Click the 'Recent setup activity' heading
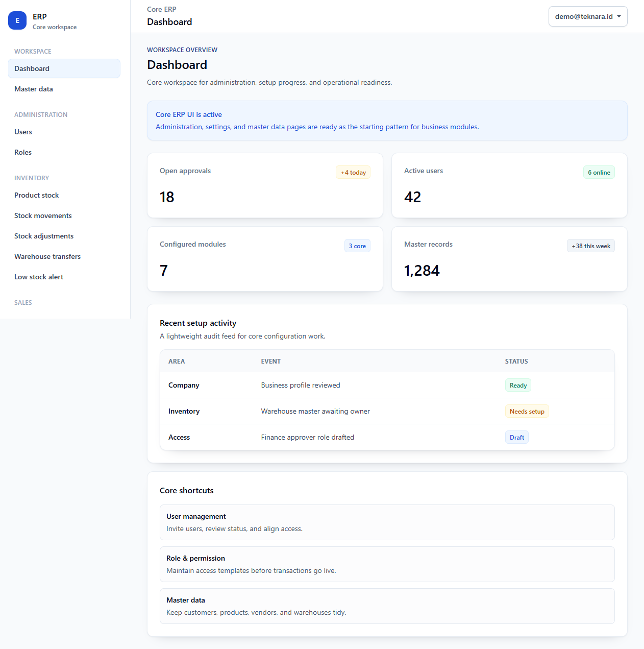Screen dimensions: 644x649 point(198,323)
